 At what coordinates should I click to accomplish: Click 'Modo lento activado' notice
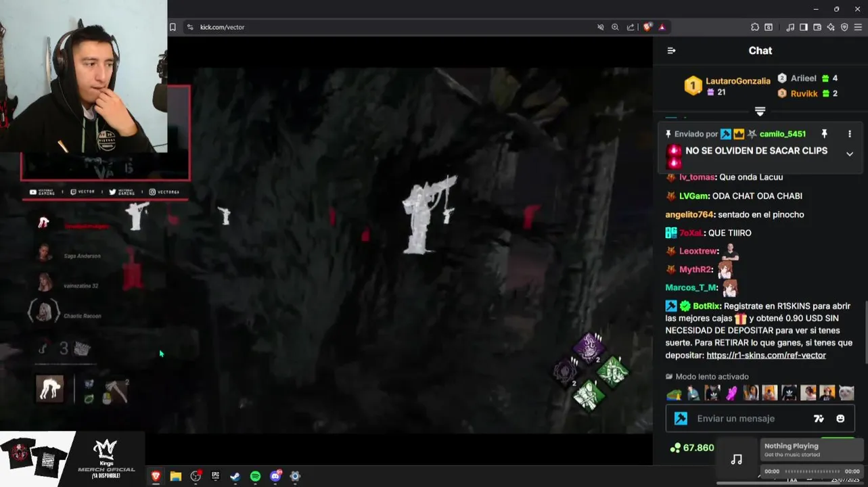click(707, 377)
